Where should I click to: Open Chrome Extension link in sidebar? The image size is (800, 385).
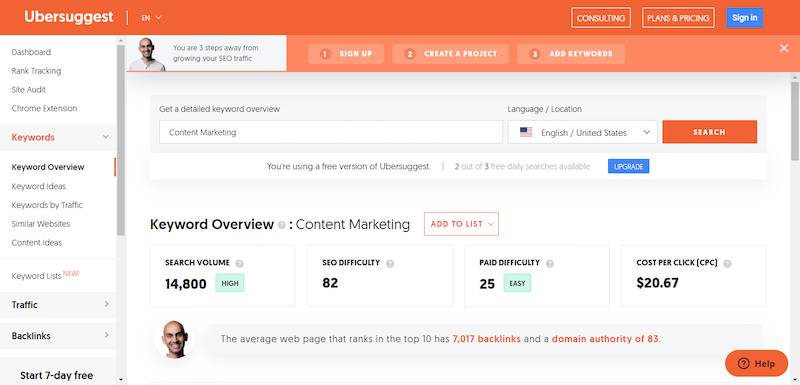click(x=44, y=109)
